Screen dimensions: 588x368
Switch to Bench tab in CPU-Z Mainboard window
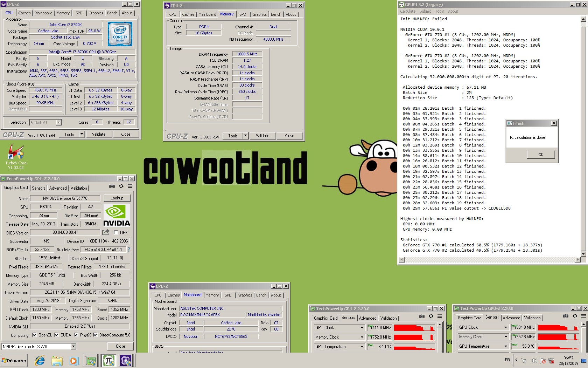point(261,295)
